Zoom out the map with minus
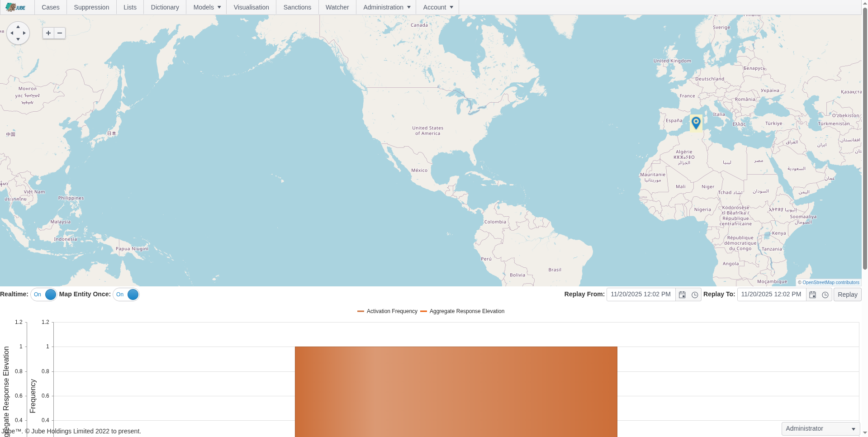Image resolution: width=868 pixels, height=437 pixels. pyautogui.click(x=60, y=33)
